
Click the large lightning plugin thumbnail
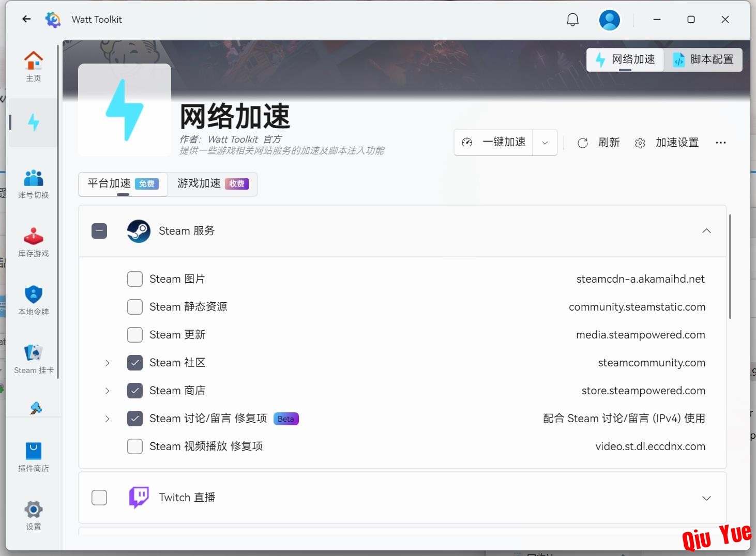pos(125,110)
